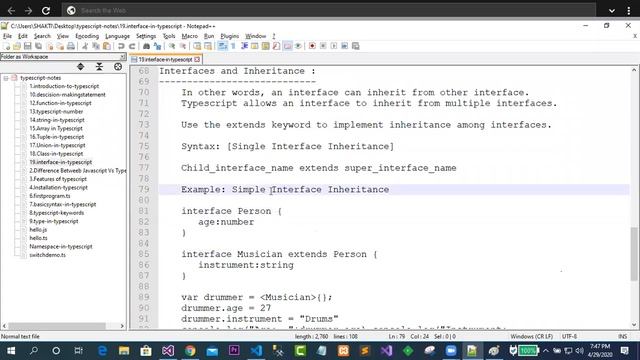Open the Encoding menu
Screen dimensions: 640x360
(87, 36)
